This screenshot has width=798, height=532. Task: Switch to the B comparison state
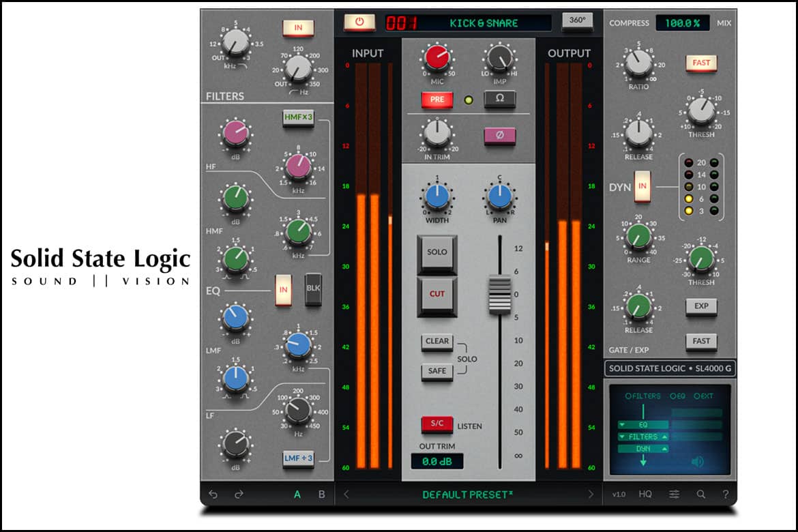click(x=322, y=494)
